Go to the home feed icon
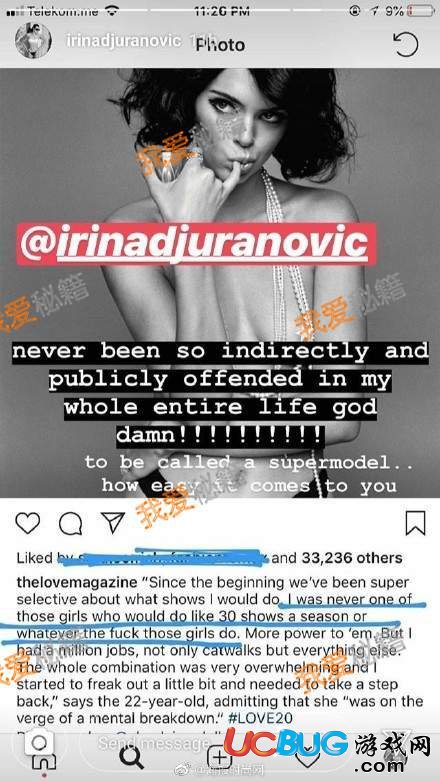The image size is (440, 781). [43, 762]
